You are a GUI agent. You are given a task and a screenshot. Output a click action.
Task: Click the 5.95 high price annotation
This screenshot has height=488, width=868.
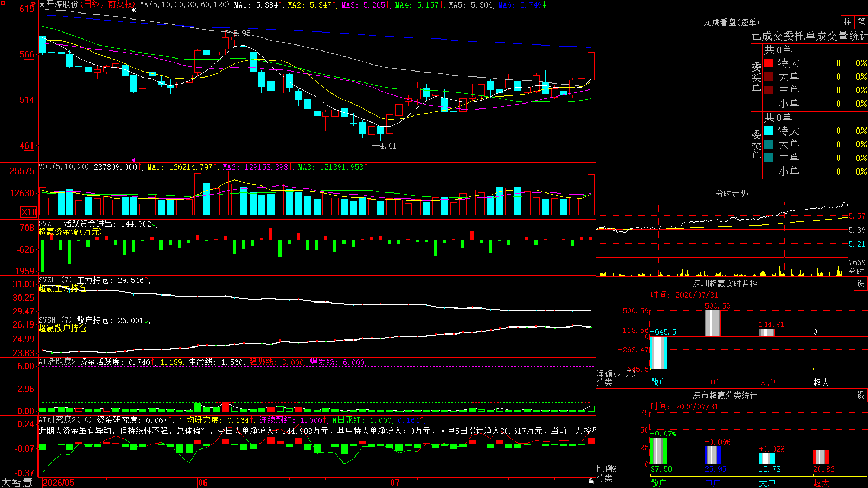[242, 33]
